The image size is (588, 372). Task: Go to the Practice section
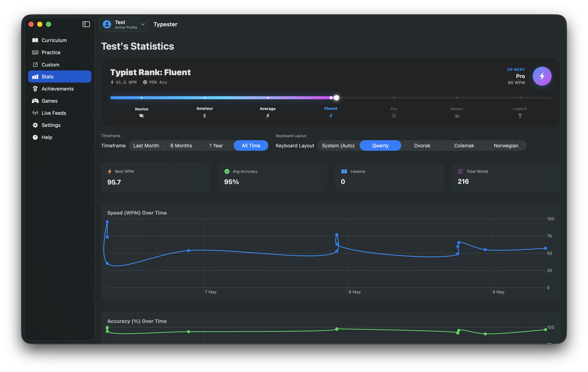[x=60, y=52]
